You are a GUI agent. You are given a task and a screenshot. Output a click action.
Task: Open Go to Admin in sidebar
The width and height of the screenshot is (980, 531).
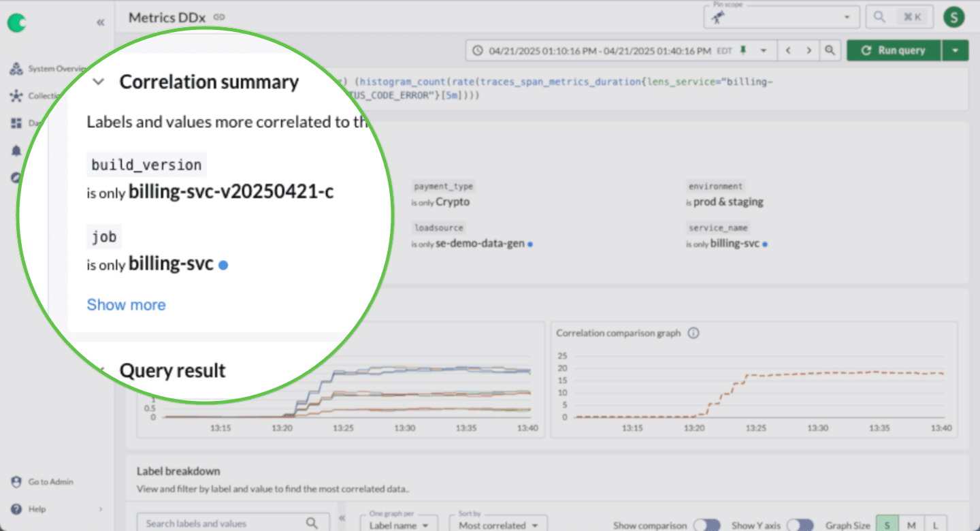pos(50,482)
